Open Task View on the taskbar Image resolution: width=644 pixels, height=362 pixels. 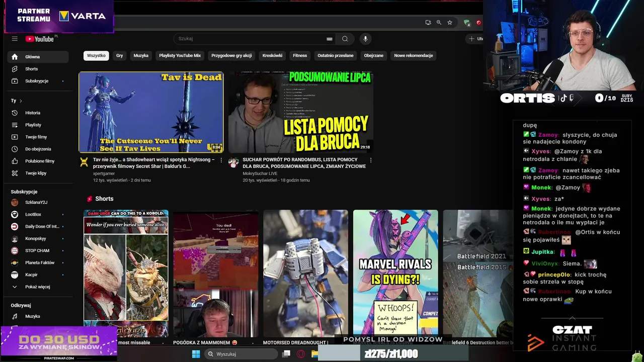click(286, 354)
